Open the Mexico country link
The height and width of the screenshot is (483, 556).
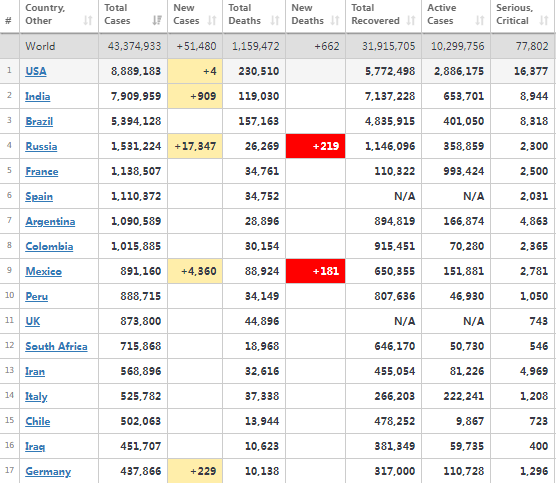tap(44, 271)
